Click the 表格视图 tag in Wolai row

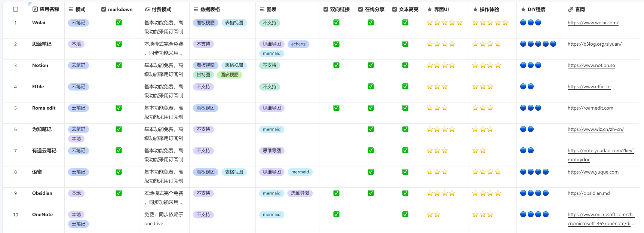coord(234,23)
